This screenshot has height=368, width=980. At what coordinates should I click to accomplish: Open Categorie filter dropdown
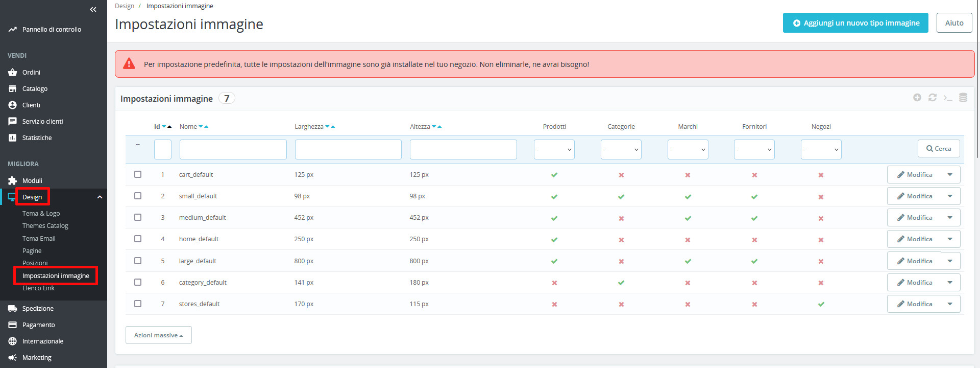click(621, 149)
